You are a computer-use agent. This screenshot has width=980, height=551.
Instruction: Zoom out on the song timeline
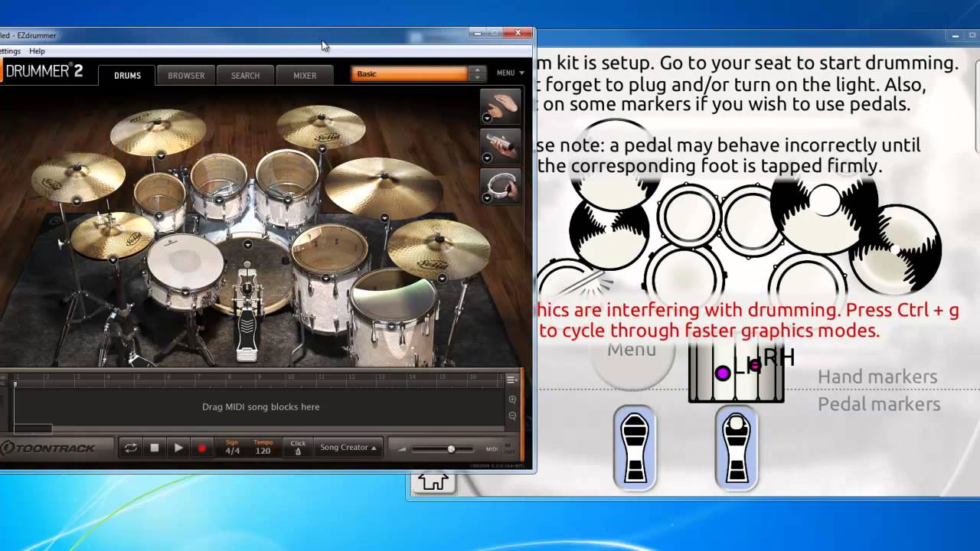coord(512,416)
